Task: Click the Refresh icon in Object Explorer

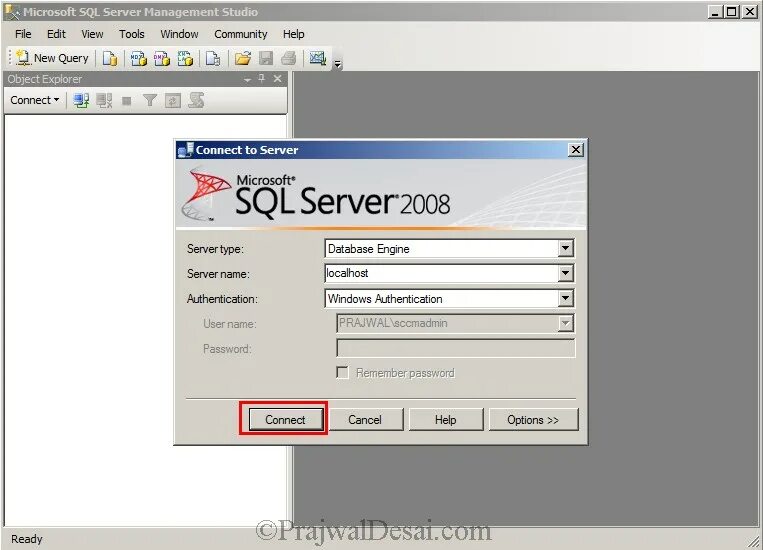Action: click(173, 101)
